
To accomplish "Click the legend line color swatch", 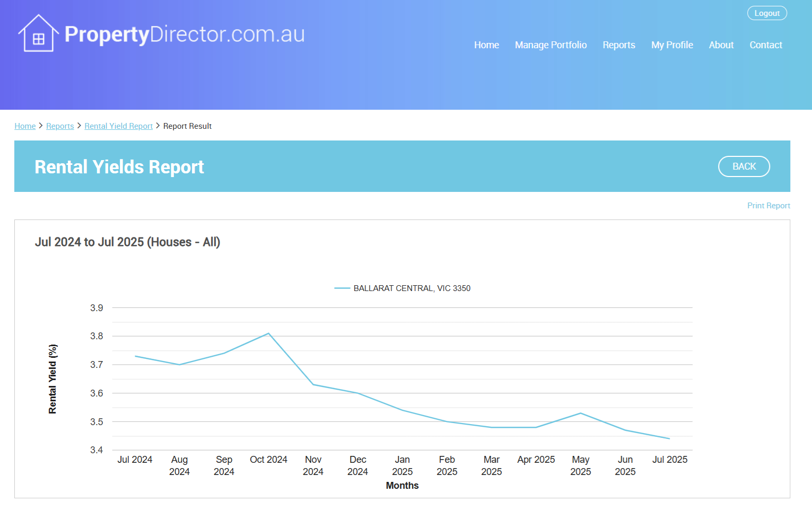I will click(x=342, y=288).
